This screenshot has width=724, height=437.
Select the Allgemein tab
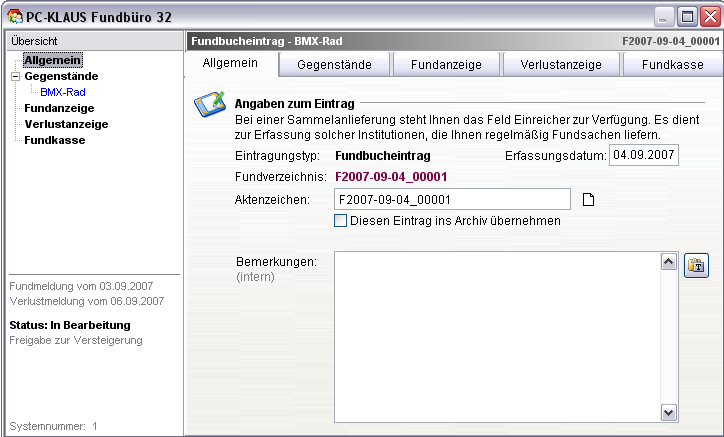pyautogui.click(x=230, y=63)
